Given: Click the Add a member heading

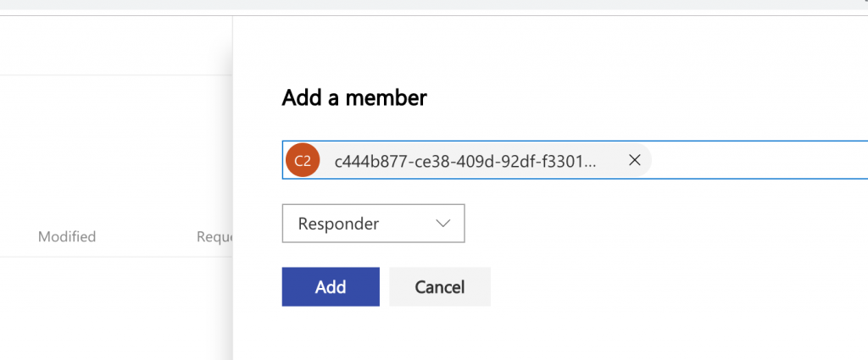Looking at the screenshot, I should click(353, 98).
